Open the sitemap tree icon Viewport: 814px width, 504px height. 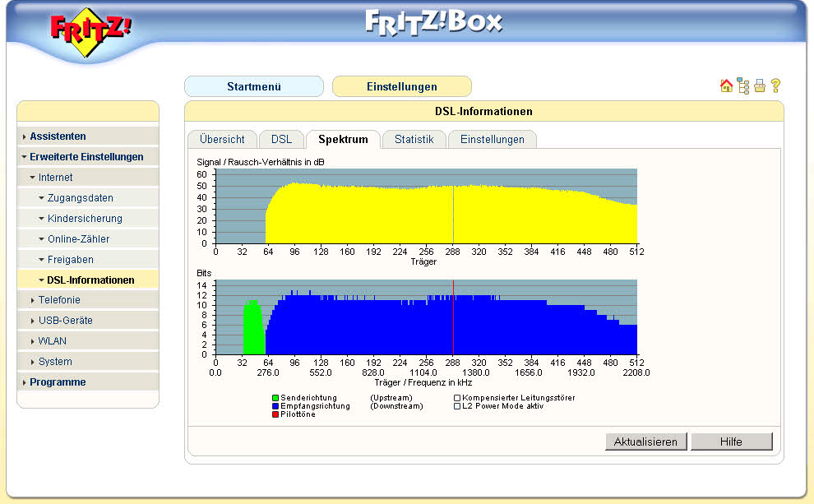point(743,86)
